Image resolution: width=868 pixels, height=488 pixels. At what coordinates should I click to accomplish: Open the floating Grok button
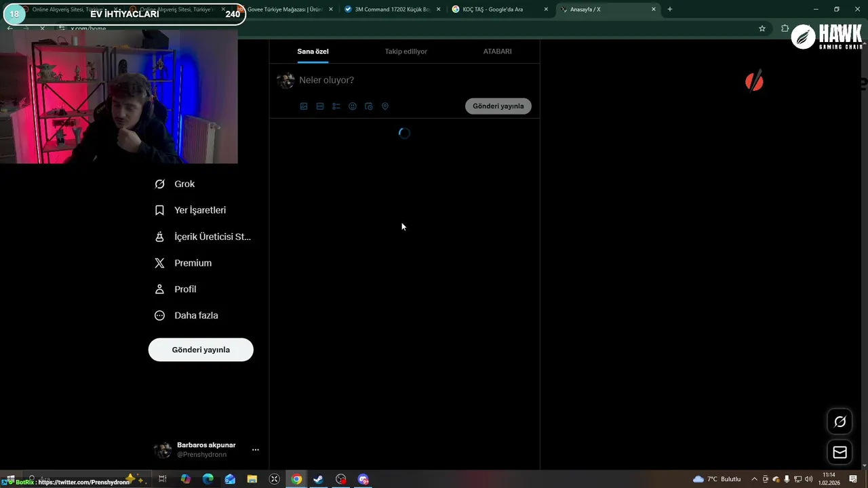tap(840, 422)
